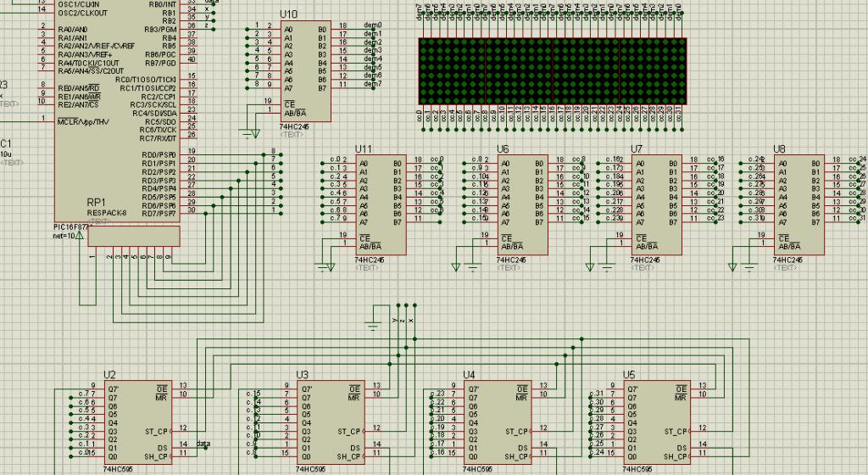Click the U6 reference label
Screen dimensions: 868x475
[x=503, y=149]
